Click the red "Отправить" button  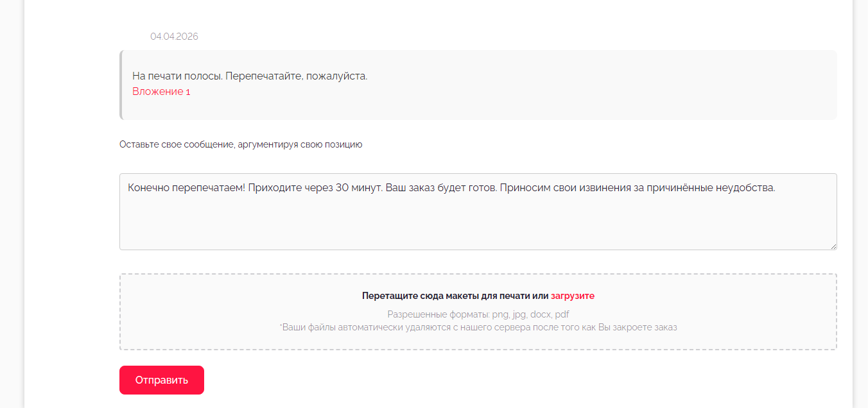(x=161, y=380)
